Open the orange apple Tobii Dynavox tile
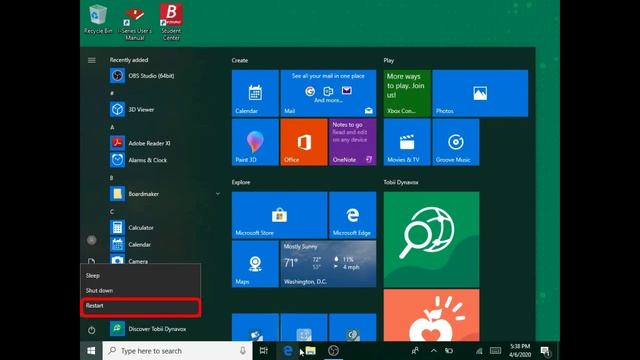Viewport: 640px width, 360px height. click(x=431, y=315)
